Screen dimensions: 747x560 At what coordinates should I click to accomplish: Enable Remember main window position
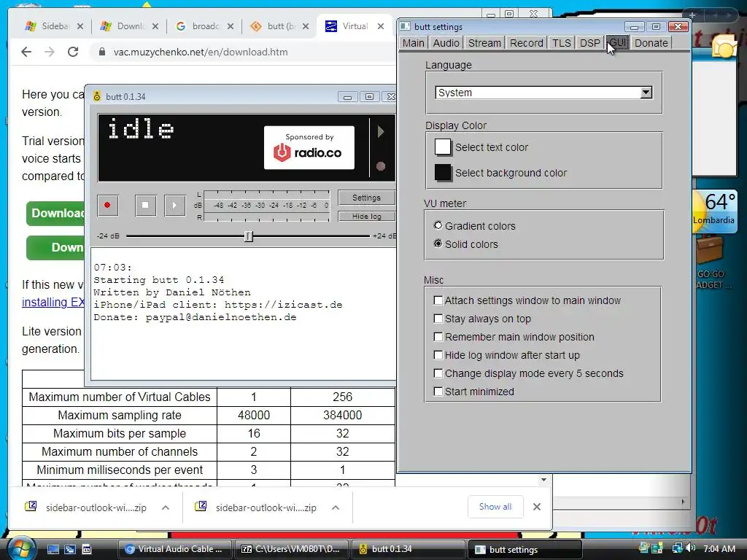click(x=438, y=337)
